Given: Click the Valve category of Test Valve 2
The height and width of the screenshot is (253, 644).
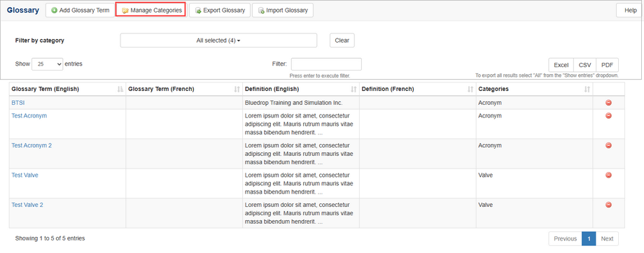Looking at the screenshot, I should click(486, 205).
